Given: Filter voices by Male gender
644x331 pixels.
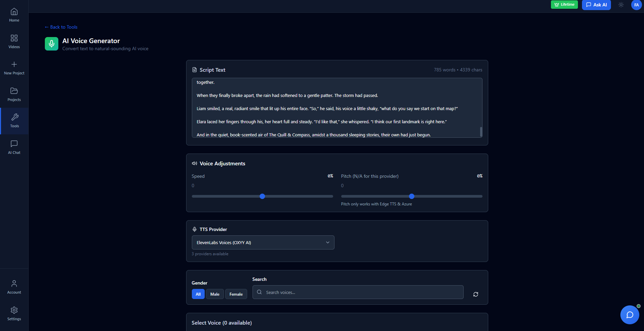Looking at the screenshot, I should [x=215, y=294].
